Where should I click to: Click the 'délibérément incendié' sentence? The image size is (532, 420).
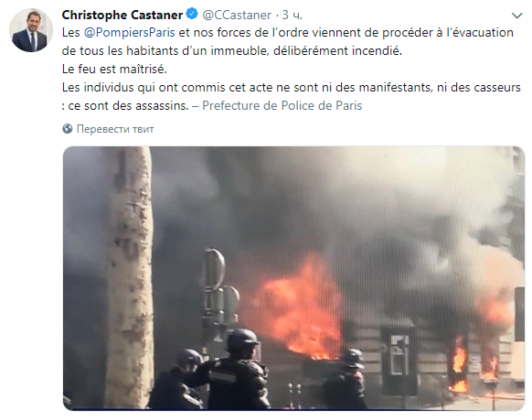[337, 51]
